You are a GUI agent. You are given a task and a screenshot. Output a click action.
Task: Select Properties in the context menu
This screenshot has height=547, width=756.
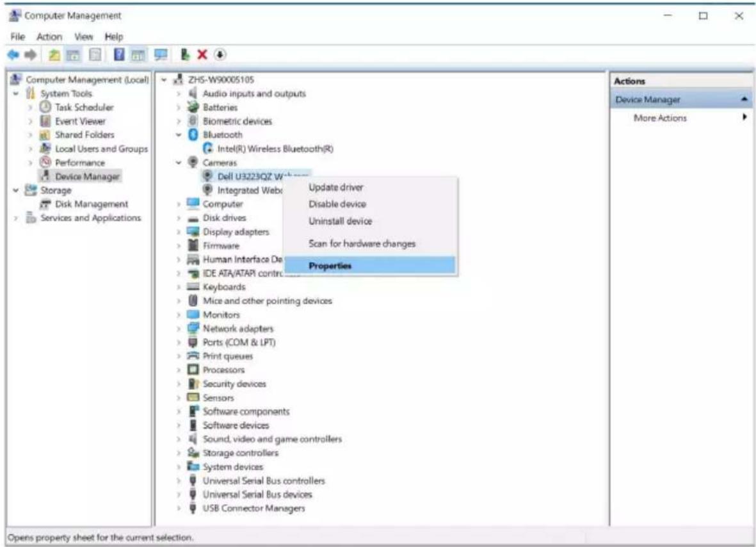370,265
